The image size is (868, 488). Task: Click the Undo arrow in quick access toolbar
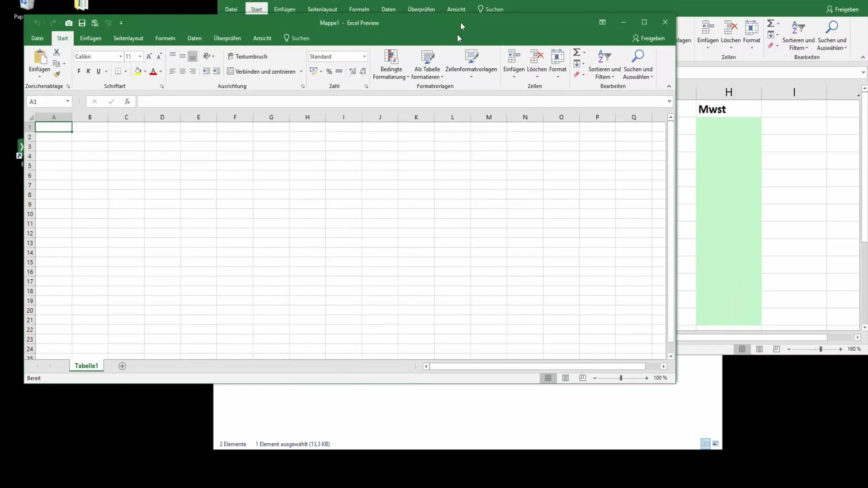tap(37, 23)
